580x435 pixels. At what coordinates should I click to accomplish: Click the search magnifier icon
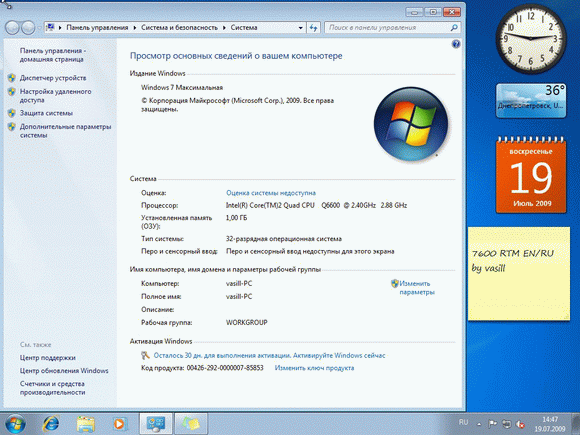[454, 27]
